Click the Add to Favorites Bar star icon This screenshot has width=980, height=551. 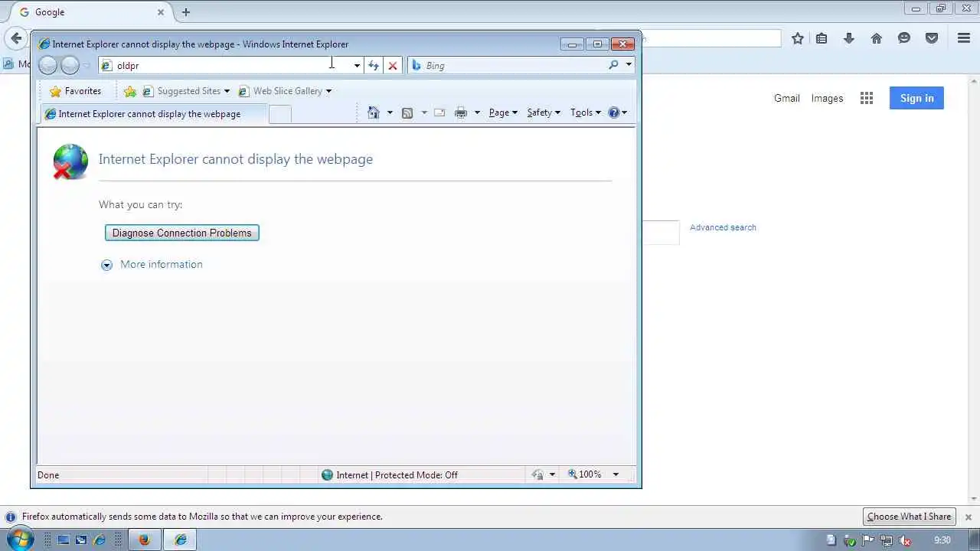(130, 91)
